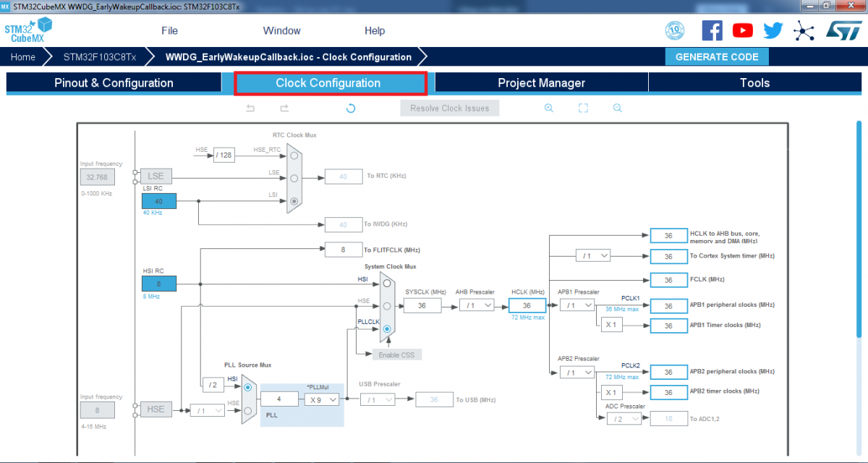Click the undo arrow icon
868x463 pixels.
pos(251,109)
